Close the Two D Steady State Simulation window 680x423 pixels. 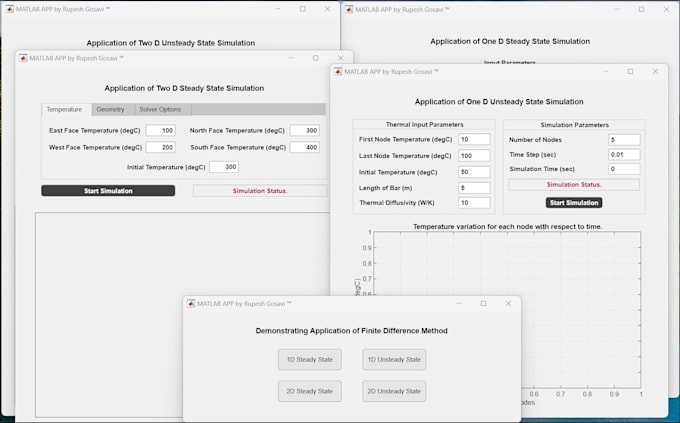pyautogui.click(x=340, y=58)
